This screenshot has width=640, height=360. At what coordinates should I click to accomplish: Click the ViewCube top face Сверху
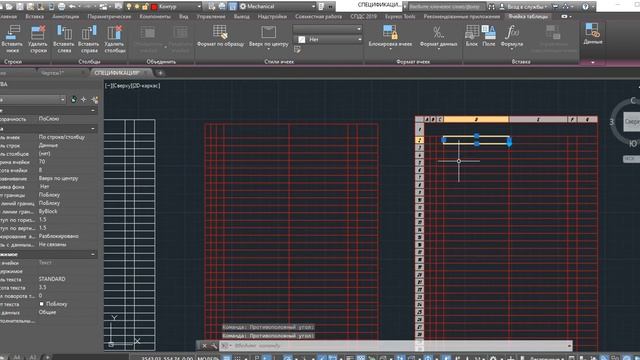tap(632, 122)
